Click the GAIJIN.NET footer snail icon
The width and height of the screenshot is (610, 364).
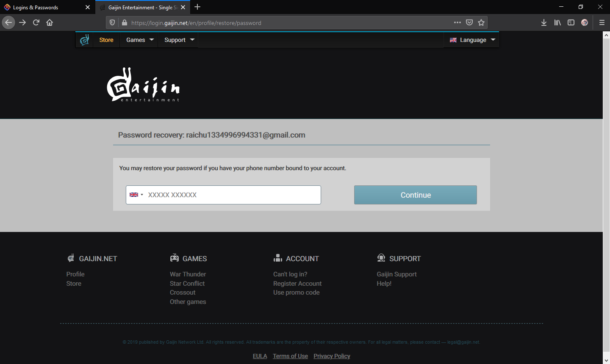[71, 258]
